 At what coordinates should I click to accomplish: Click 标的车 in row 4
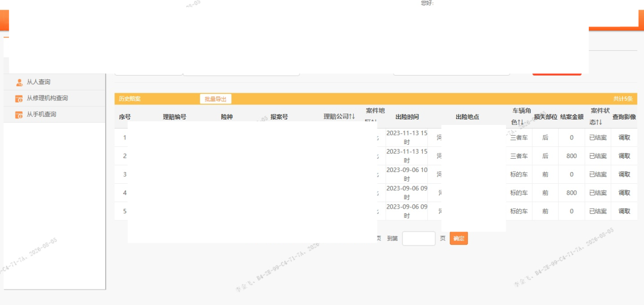[x=519, y=192]
